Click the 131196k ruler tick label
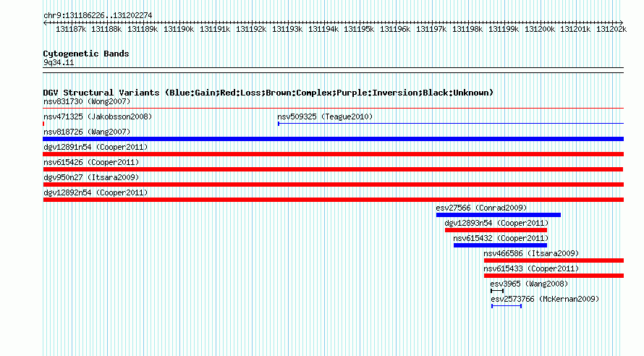 [395, 29]
